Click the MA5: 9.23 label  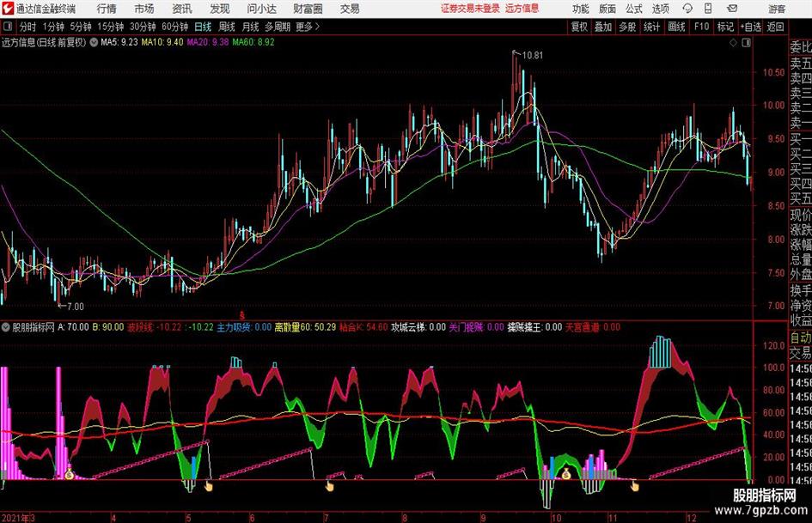[x=119, y=42]
